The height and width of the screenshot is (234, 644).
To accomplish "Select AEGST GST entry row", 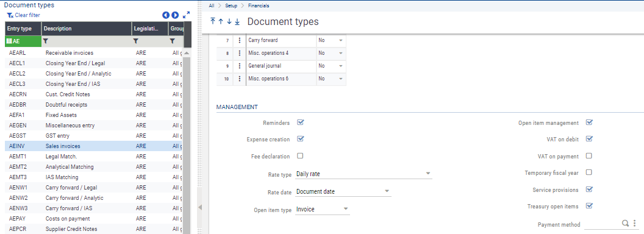I will [x=94, y=136].
